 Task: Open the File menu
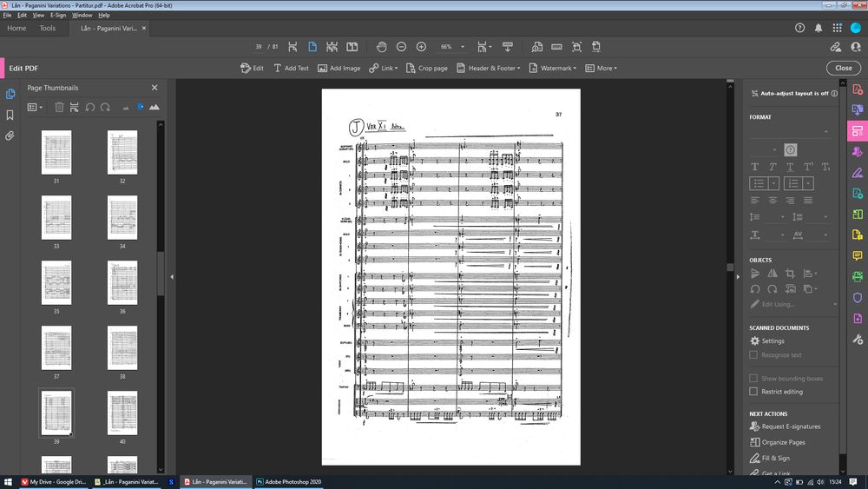tap(7, 16)
